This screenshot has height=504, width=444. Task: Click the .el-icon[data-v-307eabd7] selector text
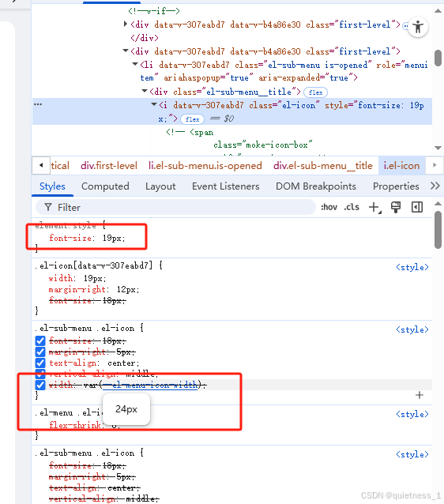coord(96,265)
